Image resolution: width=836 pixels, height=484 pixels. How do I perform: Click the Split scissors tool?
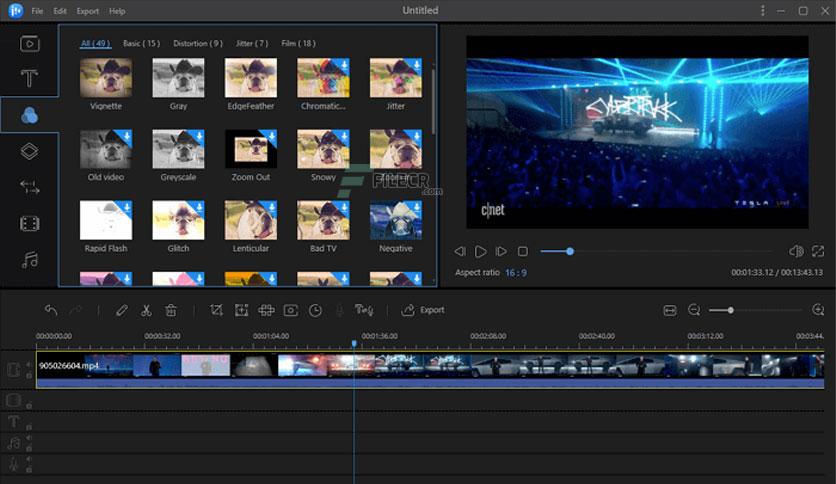coord(146,310)
